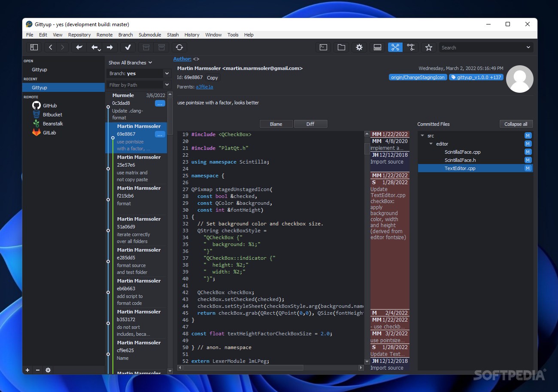Click the gittyup_v1.0.0 +137 tag badge

click(x=476, y=77)
